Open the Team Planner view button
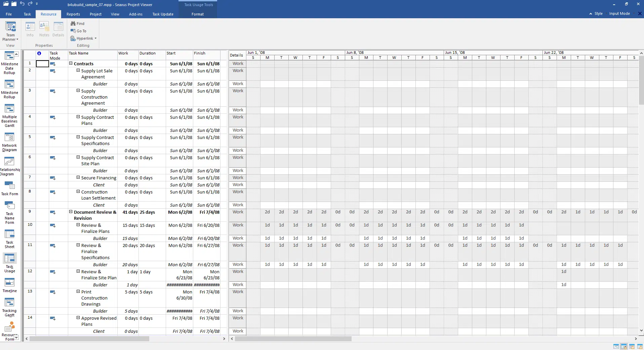Screen dimensions: 644x350 point(10,31)
